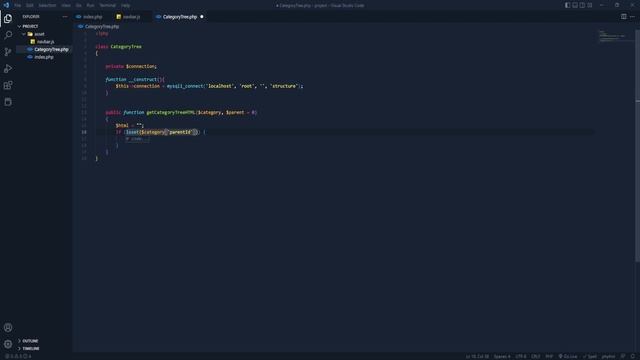
Task: Open the Source Control view icon
Action: coord(8,52)
